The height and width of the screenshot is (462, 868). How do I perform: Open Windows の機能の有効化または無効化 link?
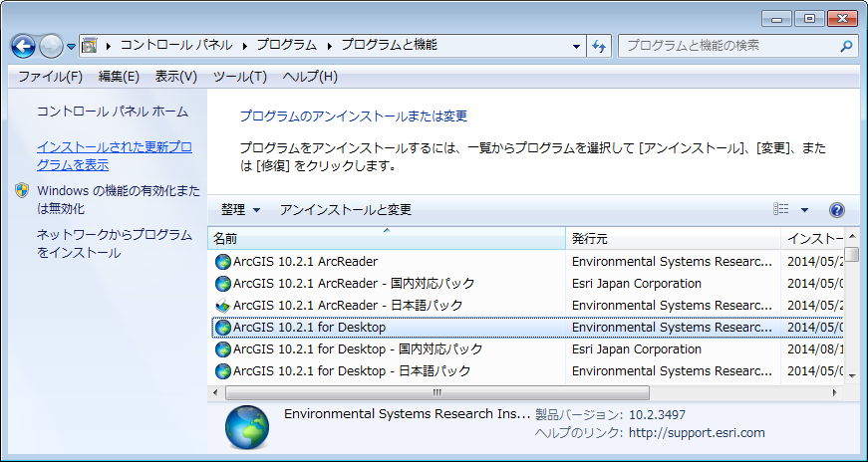pos(119,200)
